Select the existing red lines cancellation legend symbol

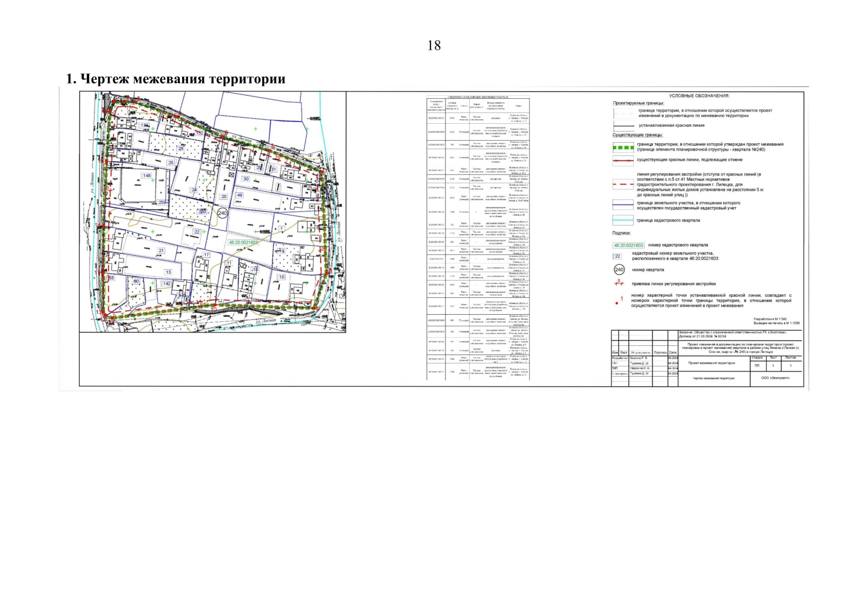[622, 160]
